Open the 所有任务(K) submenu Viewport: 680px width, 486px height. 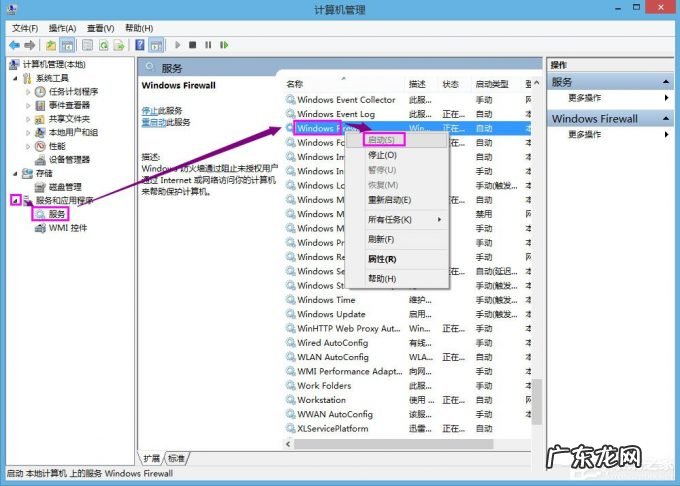[397, 219]
